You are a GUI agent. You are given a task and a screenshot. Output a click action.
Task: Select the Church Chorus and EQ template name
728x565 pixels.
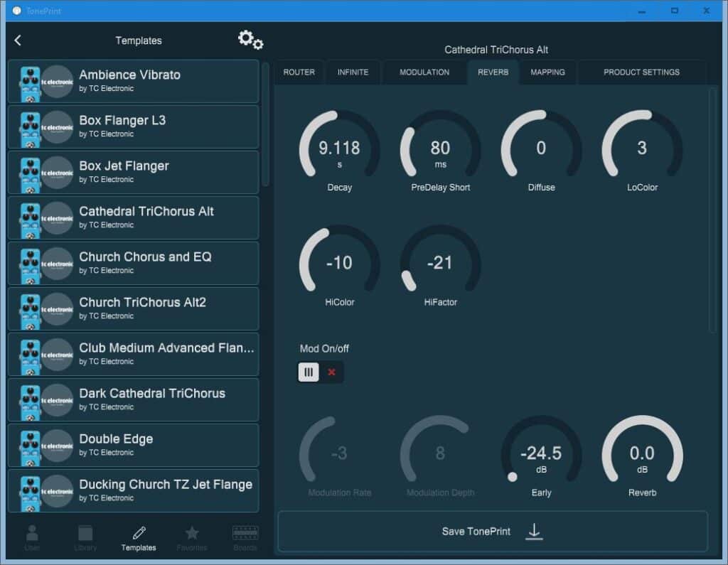point(145,257)
